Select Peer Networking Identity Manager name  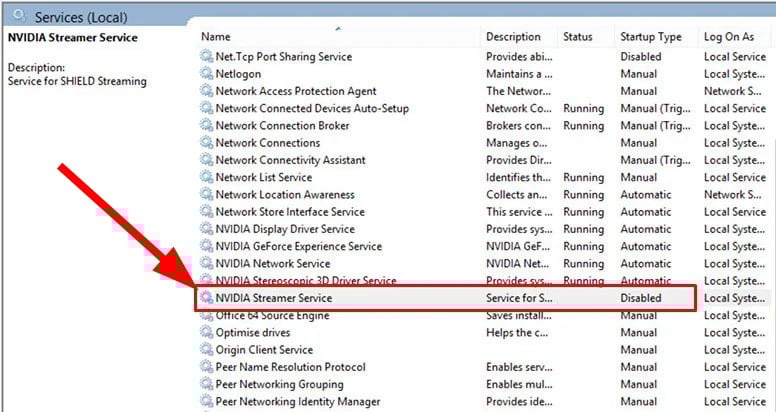[x=298, y=401]
